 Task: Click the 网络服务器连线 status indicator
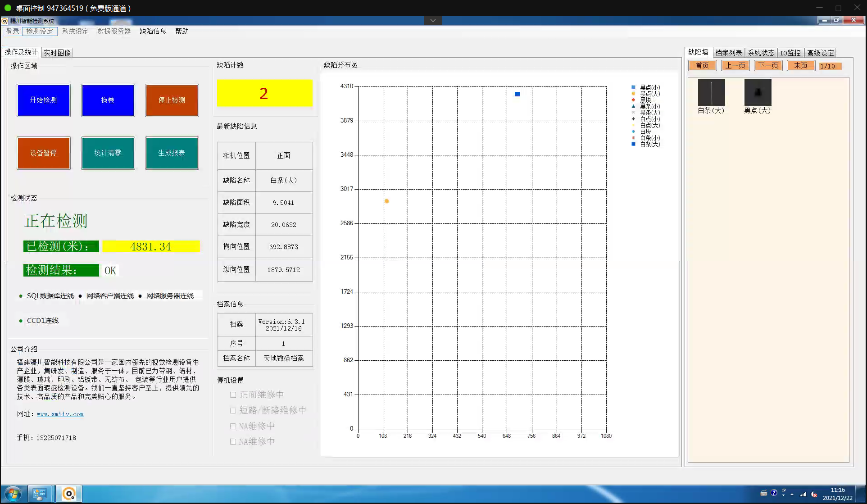click(x=166, y=296)
